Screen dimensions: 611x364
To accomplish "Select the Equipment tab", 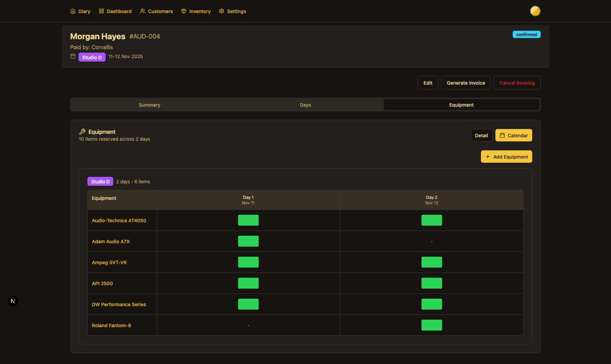I will click(461, 105).
